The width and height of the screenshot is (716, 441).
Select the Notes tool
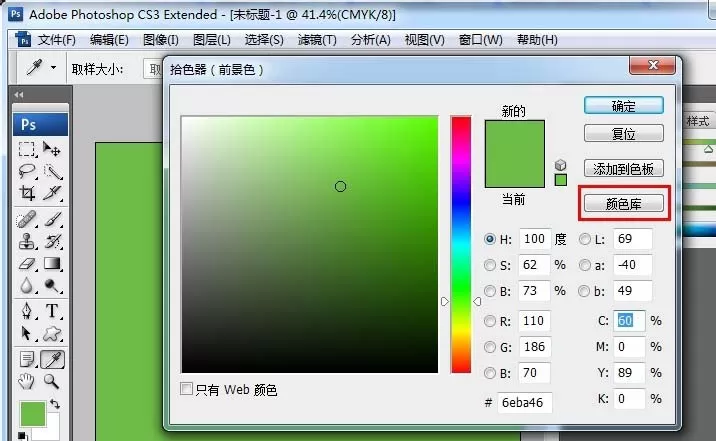point(26,359)
